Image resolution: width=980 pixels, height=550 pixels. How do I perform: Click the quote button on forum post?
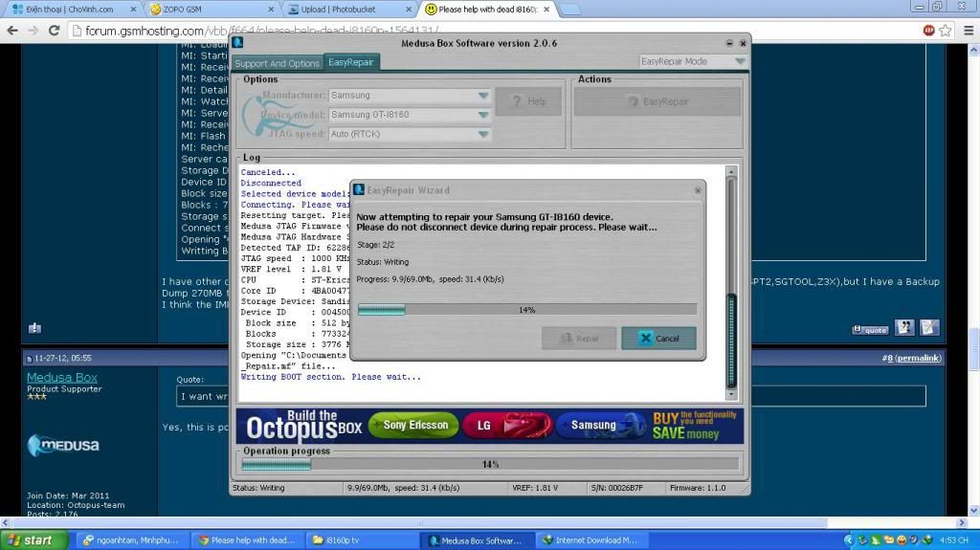coord(870,329)
